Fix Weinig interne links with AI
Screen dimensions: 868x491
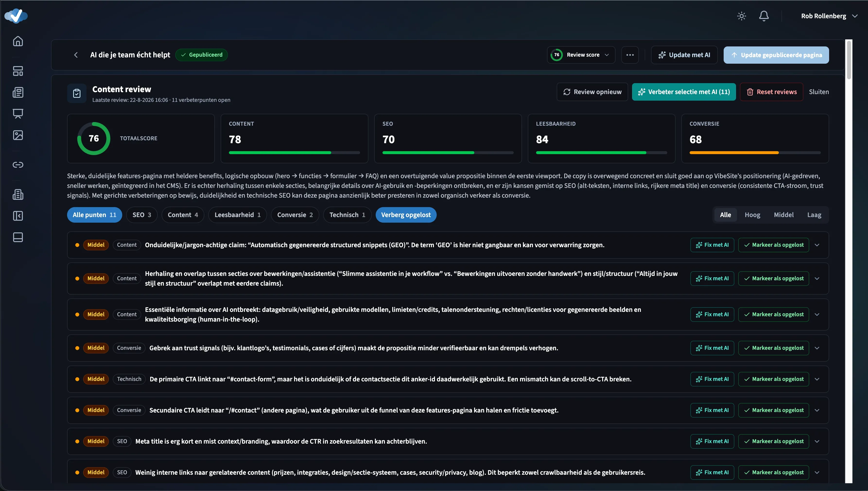(x=712, y=473)
